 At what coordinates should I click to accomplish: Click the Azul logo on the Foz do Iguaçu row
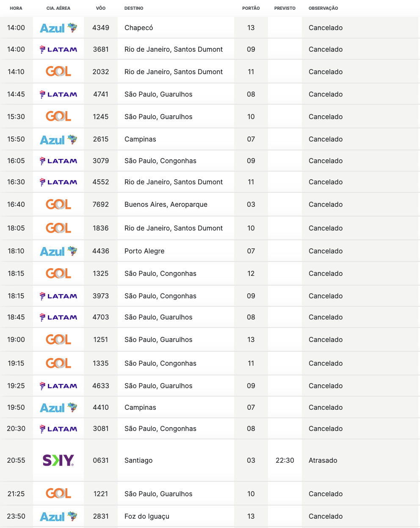coord(58,517)
